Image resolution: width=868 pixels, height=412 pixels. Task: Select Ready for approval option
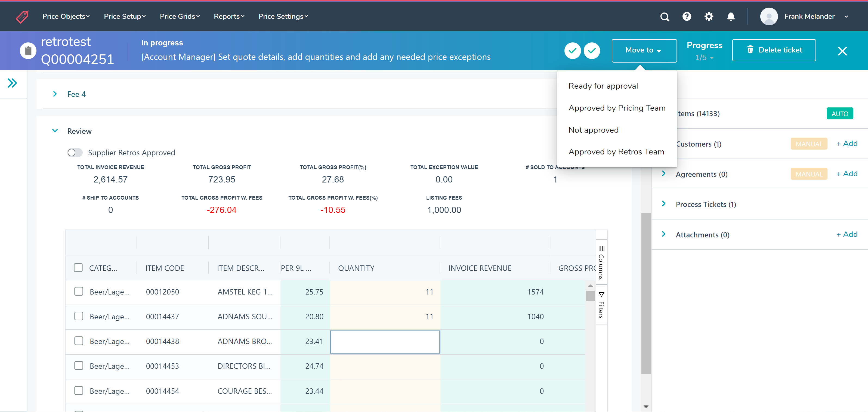click(603, 86)
